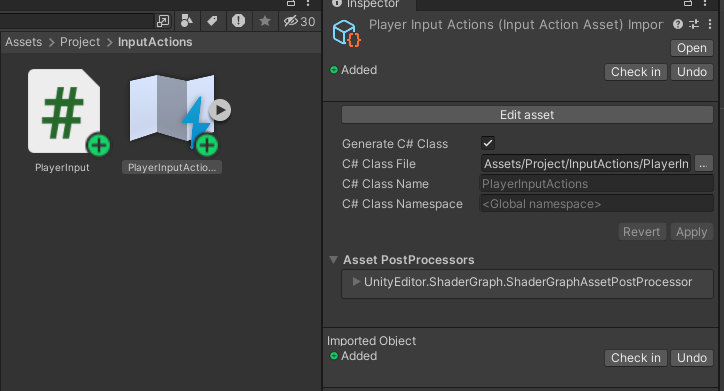Collapse the Asset PostProcessors section
The image size is (724, 391).
(333, 260)
